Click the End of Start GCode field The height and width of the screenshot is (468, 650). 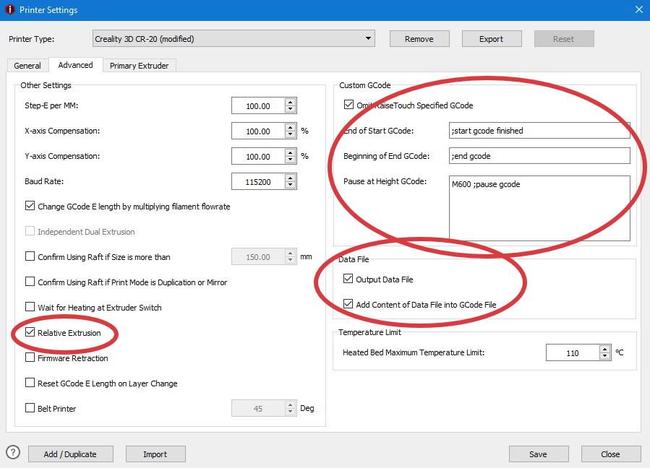(x=538, y=130)
